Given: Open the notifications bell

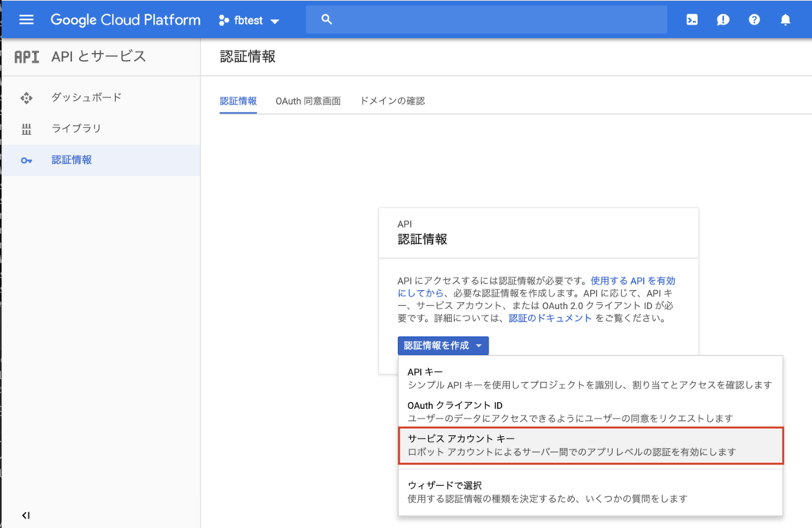Looking at the screenshot, I should pyautogui.click(x=784, y=20).
